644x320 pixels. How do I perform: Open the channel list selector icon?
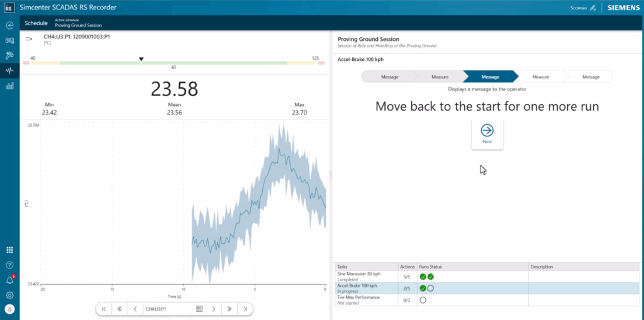tap(198, 309)
